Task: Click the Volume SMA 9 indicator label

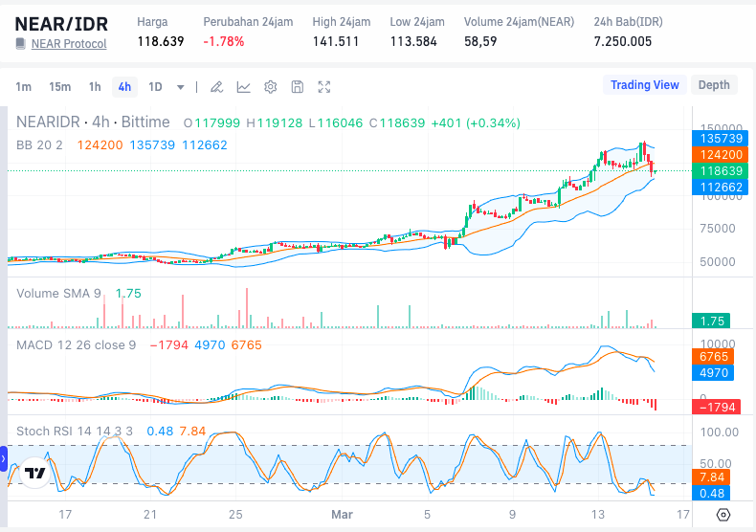Action: 58,294
